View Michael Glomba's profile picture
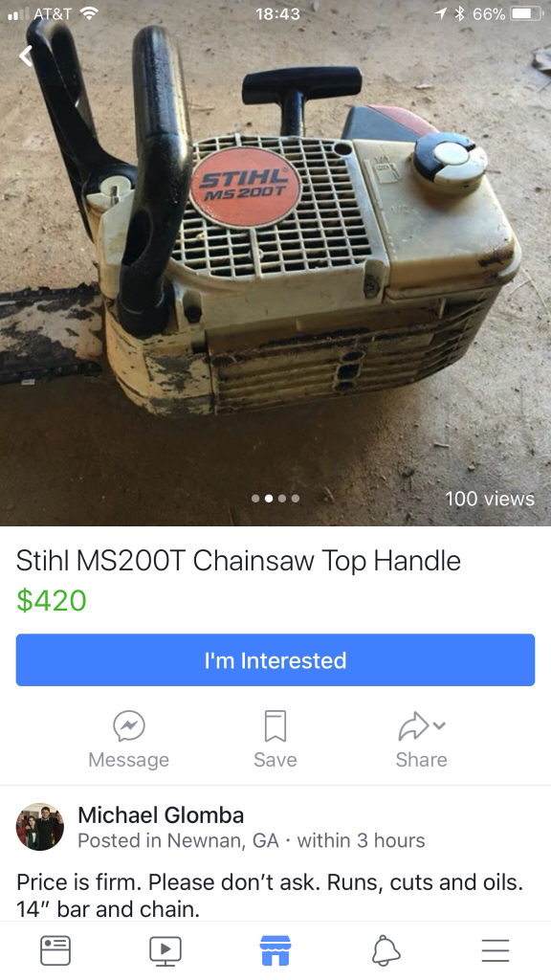 point(39,827)
